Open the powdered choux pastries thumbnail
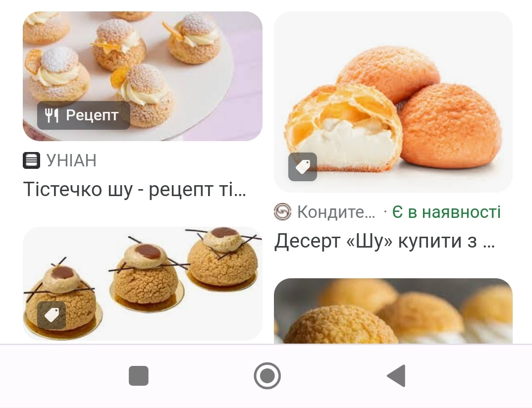The width and height of the screenshot is (532, 408). [143, 76]
